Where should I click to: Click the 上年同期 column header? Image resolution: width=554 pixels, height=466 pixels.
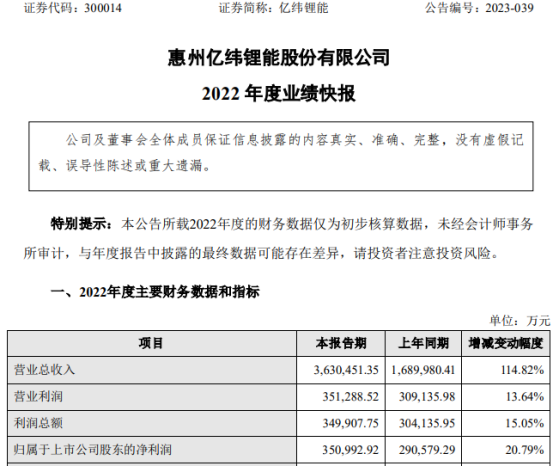423,343
